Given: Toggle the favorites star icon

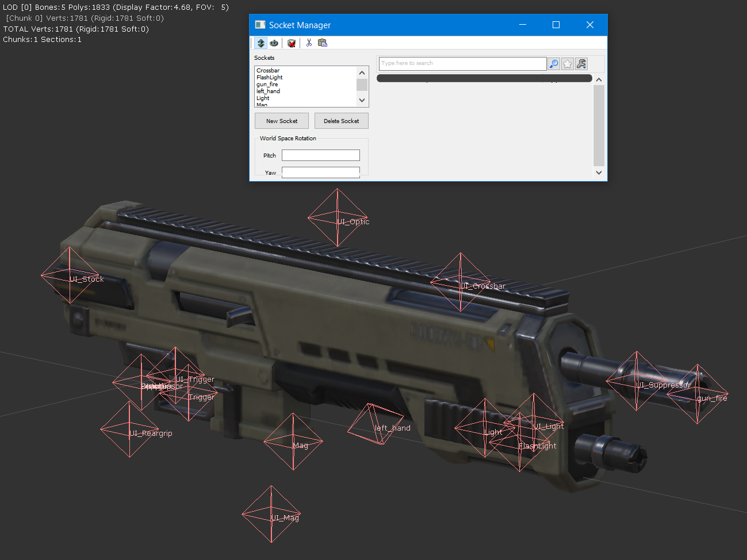Looking at the screenshot, I should point(568,64).
